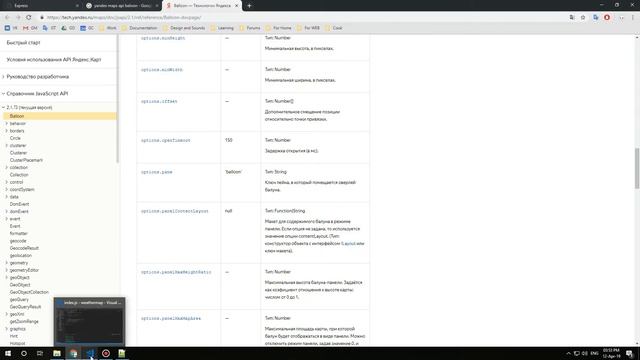
Task: Click the address bar URL field
Action: click(302, 18)
